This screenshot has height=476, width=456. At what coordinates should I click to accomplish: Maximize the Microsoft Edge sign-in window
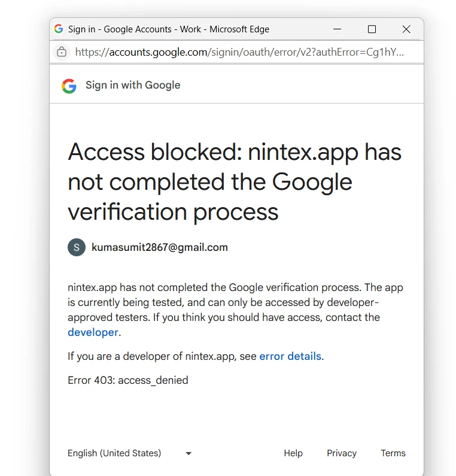pos(372,29)
